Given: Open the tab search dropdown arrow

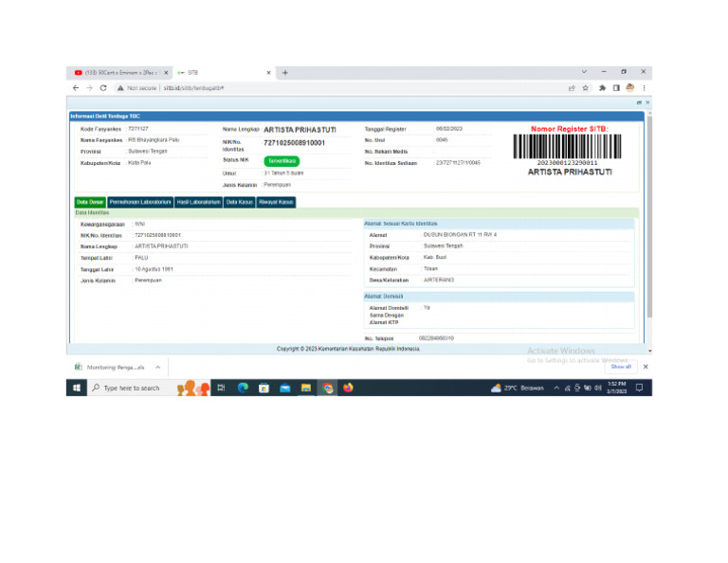Looking at the screenshot, I should coord(584,72).
